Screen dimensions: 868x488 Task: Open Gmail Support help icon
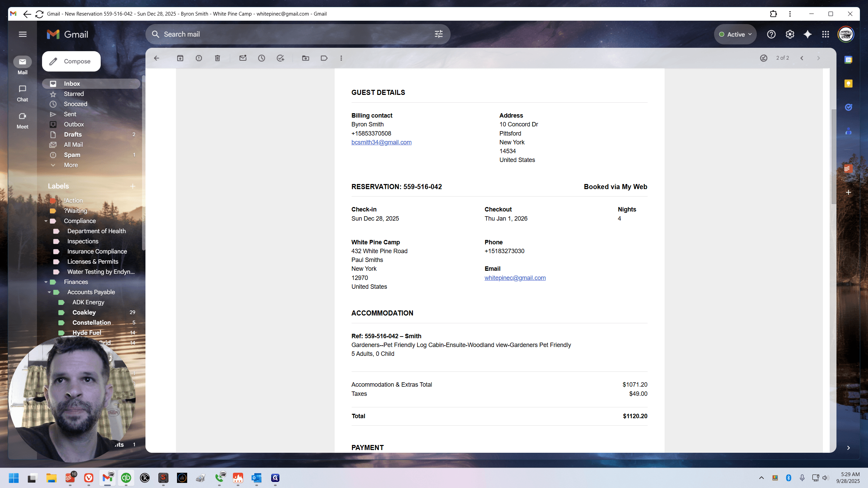(771, 34)
